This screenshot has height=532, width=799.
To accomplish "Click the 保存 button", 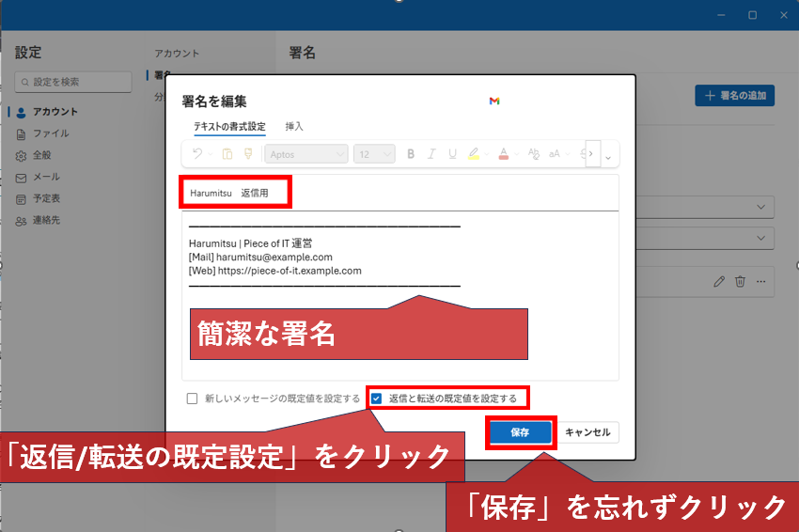I will (x=520, y=433).
